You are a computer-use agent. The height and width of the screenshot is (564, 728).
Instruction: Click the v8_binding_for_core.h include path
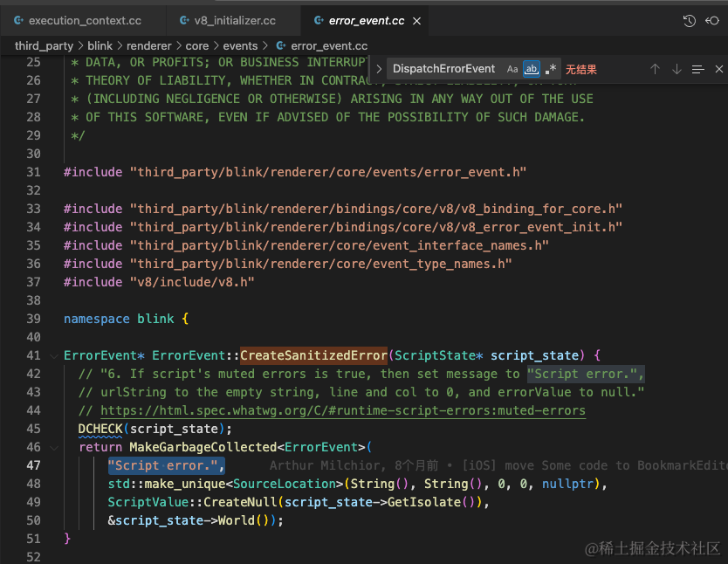coord(376,209)
